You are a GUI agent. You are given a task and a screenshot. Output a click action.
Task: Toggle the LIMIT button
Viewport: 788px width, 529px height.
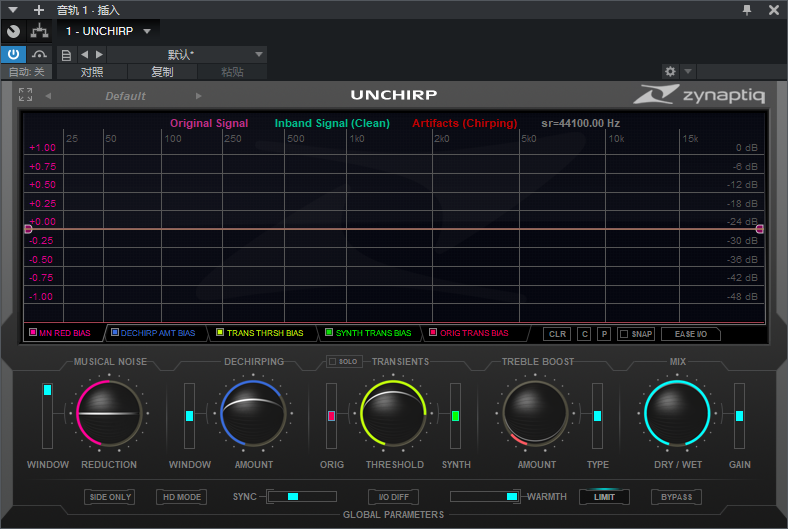604,497
